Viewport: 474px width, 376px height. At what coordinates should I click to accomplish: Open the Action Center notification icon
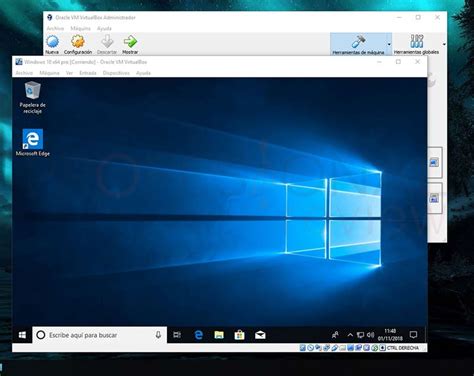click(x=413, y=335)
